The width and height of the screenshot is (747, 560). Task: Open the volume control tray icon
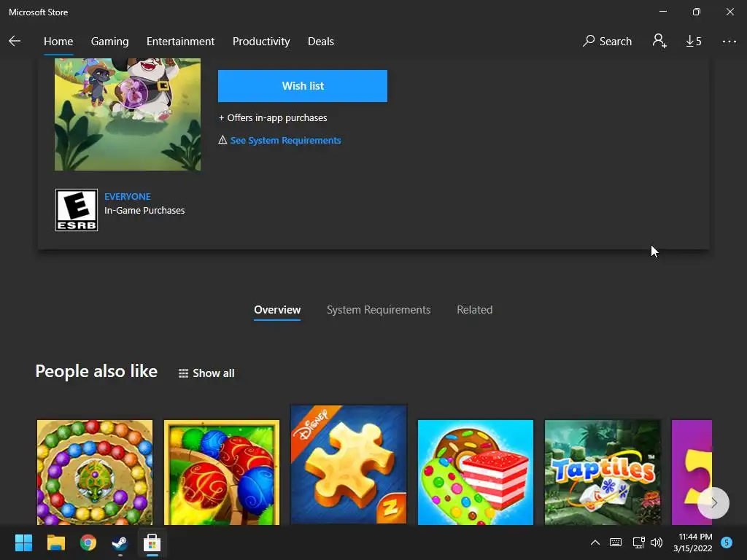click(x=657, y=542)
